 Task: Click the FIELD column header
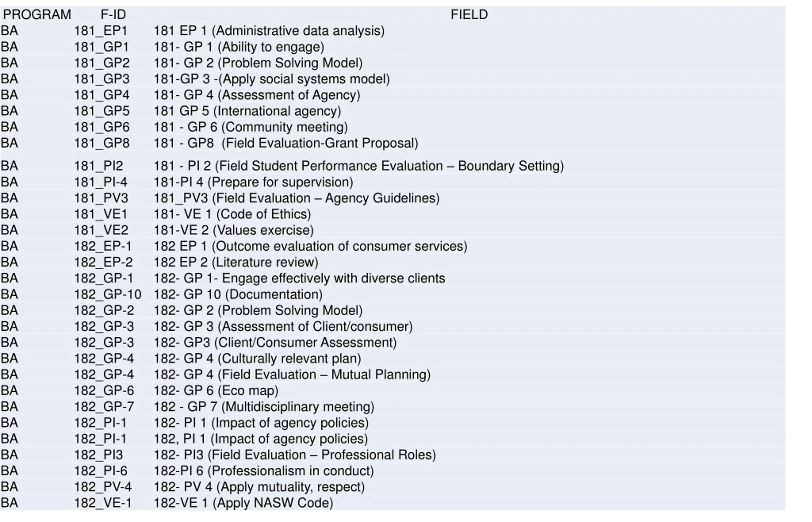[469, 15]
